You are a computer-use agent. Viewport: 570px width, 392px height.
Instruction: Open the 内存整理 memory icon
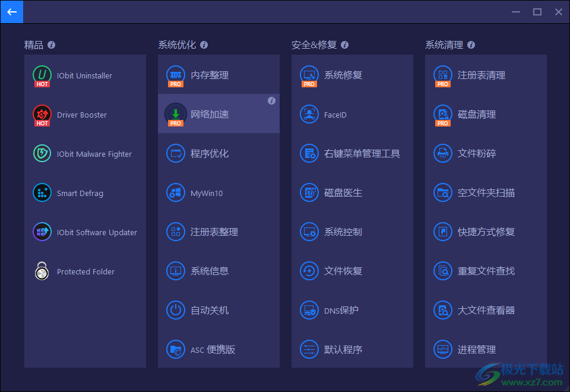pyautogui.click(x=176, y=75)
